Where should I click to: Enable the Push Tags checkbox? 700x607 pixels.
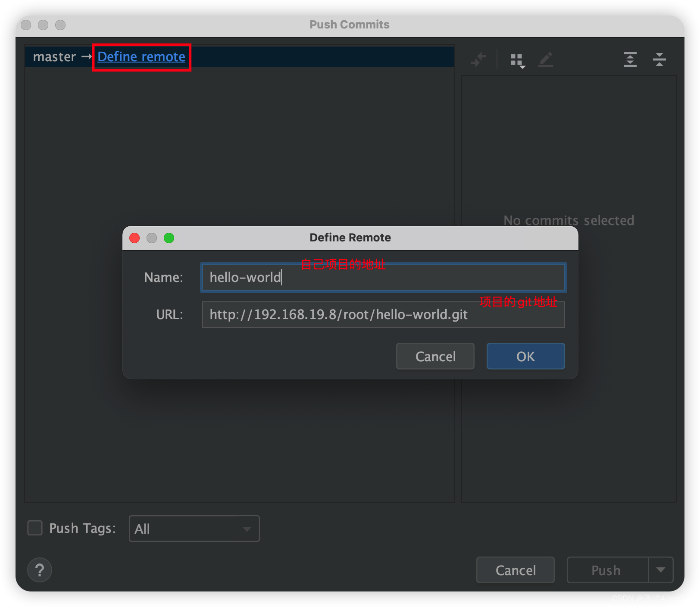pos(35,528)
